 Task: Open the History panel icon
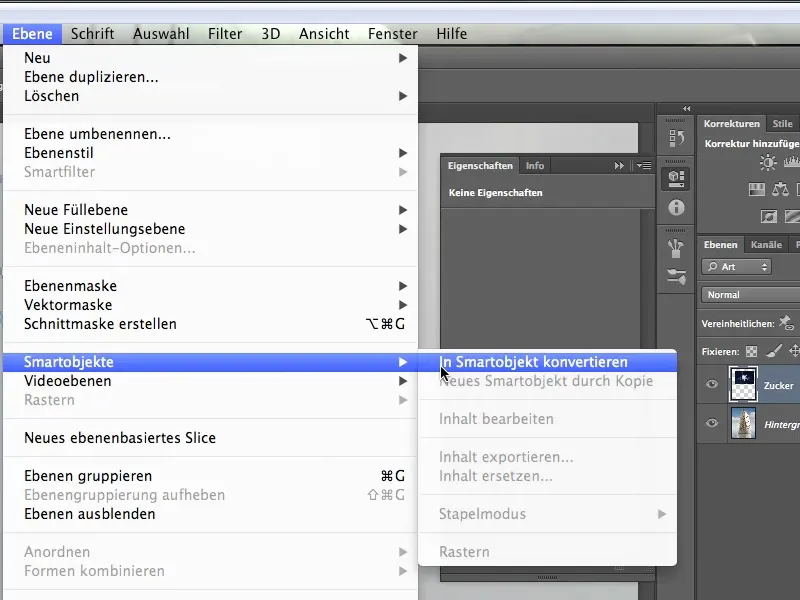(676, 138)
